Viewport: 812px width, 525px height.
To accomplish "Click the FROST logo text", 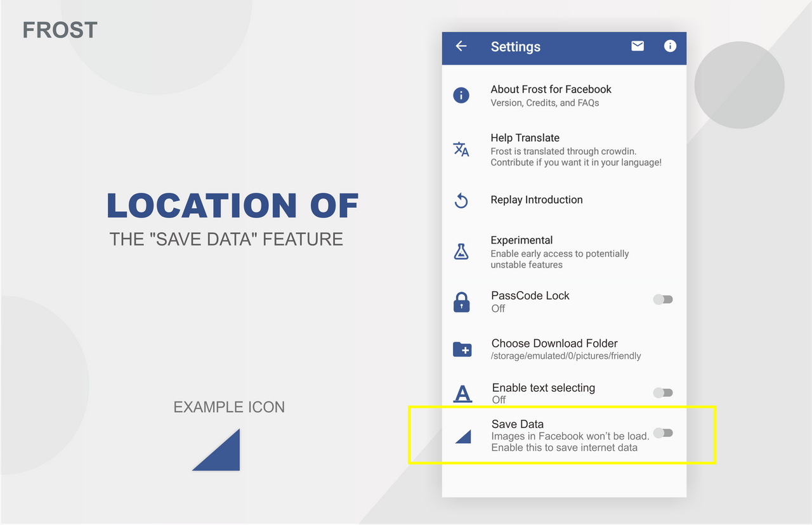I will pos(60,30).
